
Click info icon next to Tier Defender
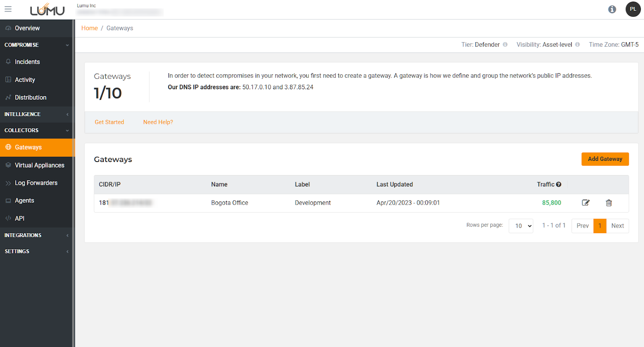[505, 45]
